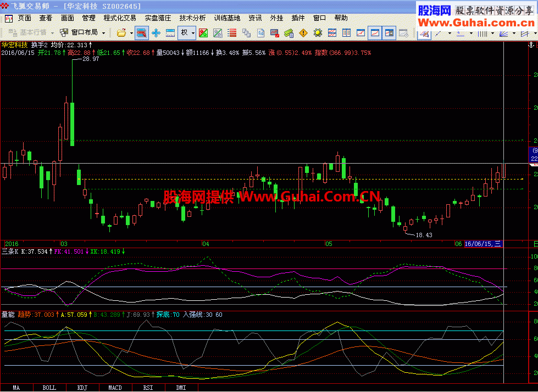Toggle the highlighted selection-list view button
The width and height of the screenshot is (538, 392).
[x=142, y=33]
